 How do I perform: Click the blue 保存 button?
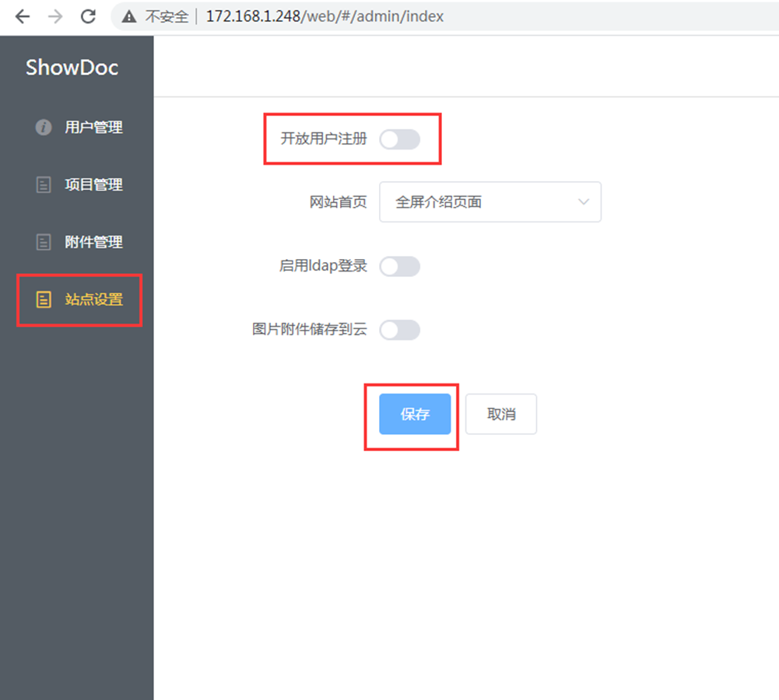(415, 414)
